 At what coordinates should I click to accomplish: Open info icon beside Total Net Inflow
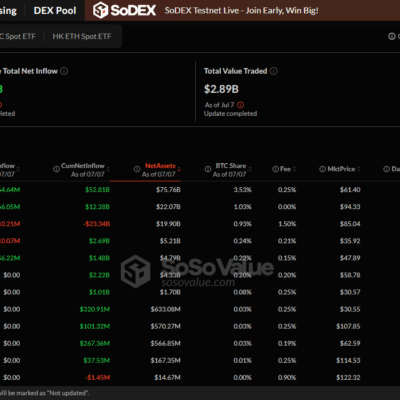pyautogui.click(x=64, y=71)
